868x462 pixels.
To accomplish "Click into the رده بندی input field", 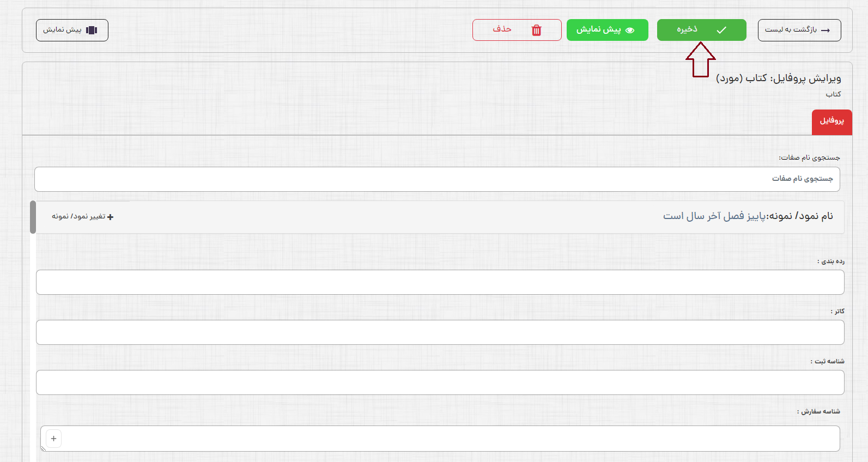I will pos(440,282).
